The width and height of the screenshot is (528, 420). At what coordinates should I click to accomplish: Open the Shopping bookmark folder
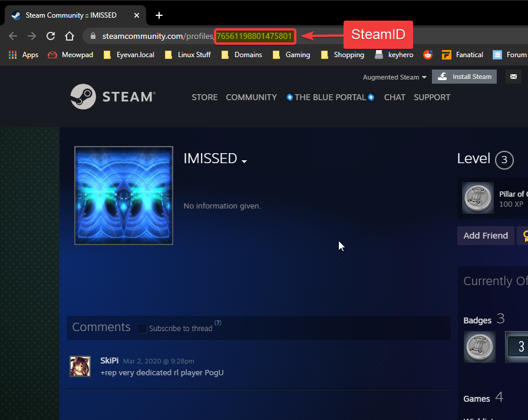[342, 55]
